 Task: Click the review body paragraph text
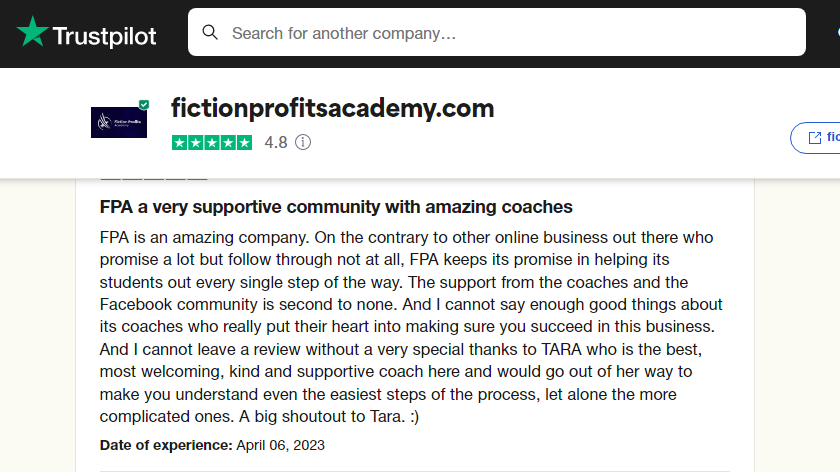[411, 327]
